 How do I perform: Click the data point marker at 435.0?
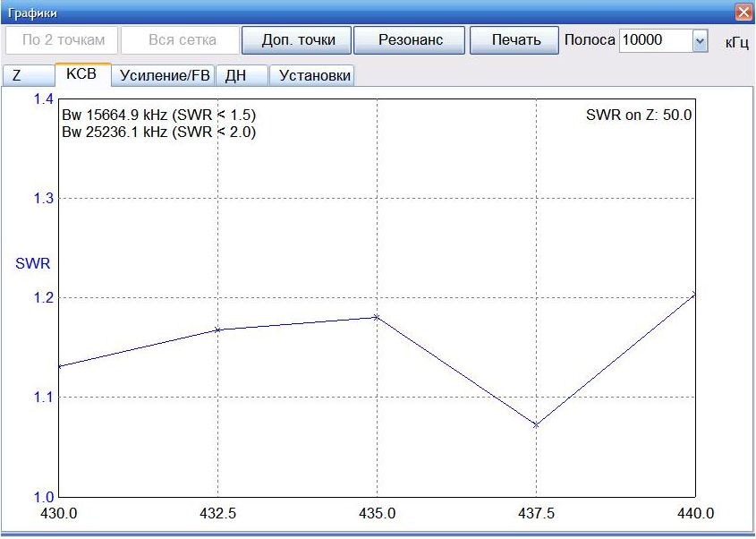click(377, 317)
